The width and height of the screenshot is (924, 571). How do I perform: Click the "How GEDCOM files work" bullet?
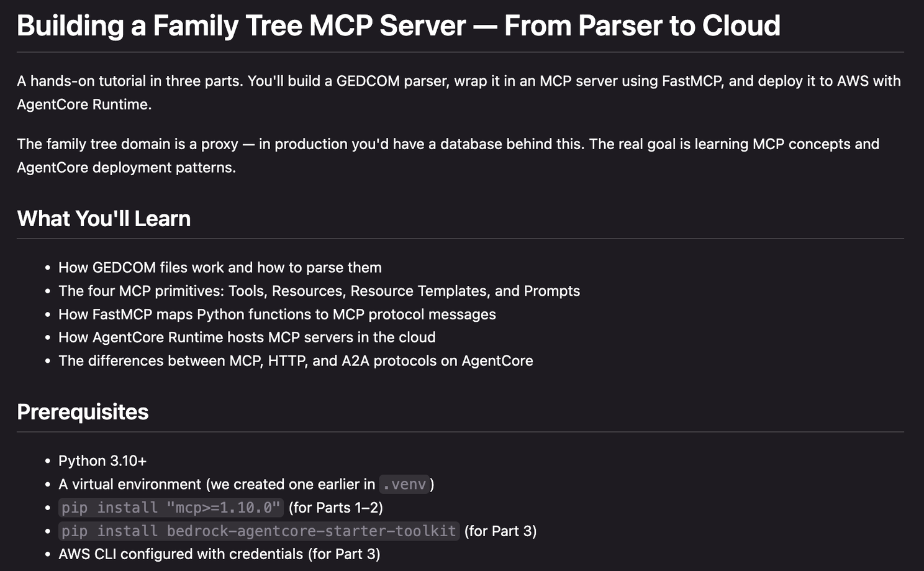[x=220, y=268]
